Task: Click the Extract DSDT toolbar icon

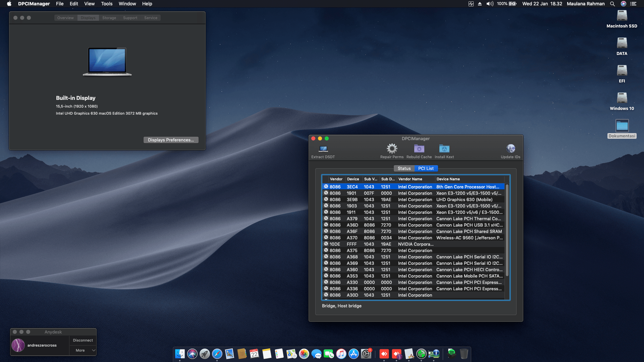Action: click(323, 149)
